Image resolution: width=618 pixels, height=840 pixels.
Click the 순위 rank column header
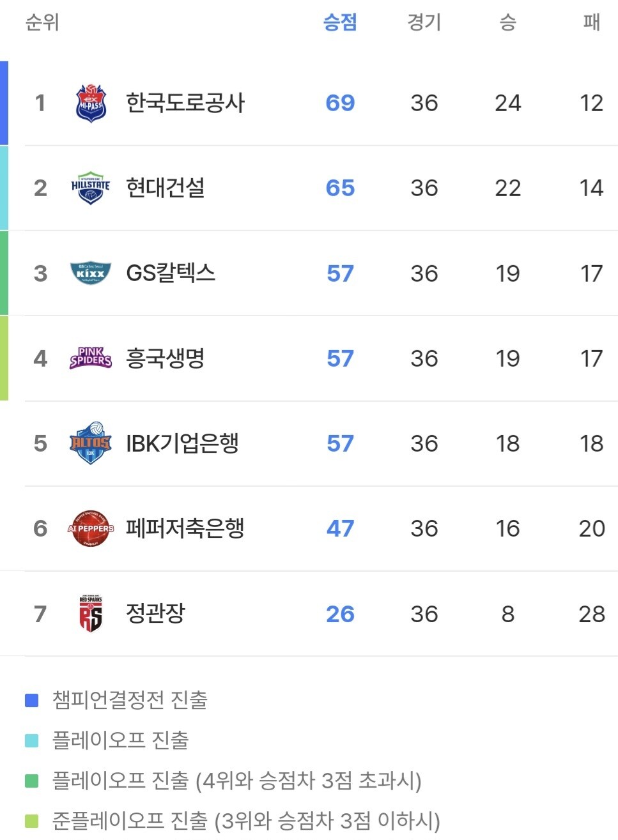(x=42, y=22)
